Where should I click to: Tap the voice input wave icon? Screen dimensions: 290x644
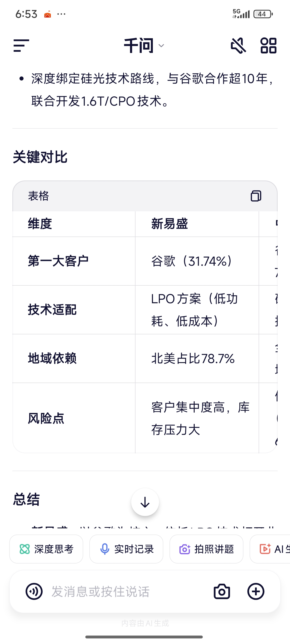tap(34, 591)
